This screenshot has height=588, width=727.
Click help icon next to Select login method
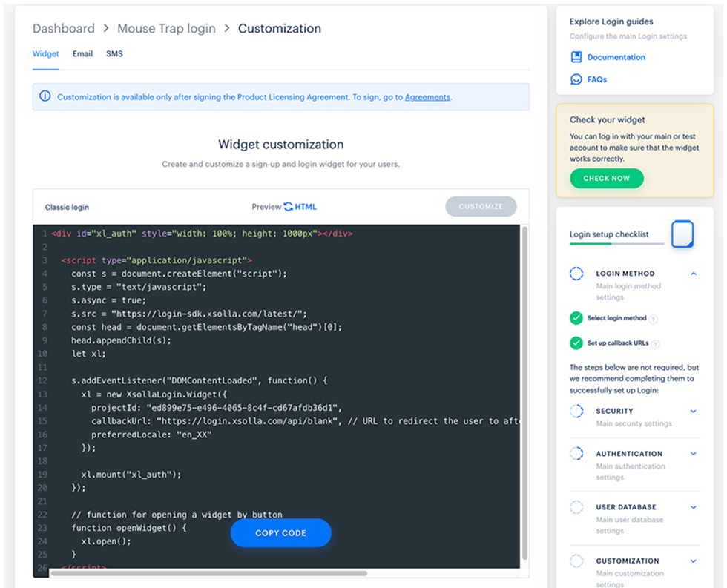pyautogui.click(x=654, y=319)
